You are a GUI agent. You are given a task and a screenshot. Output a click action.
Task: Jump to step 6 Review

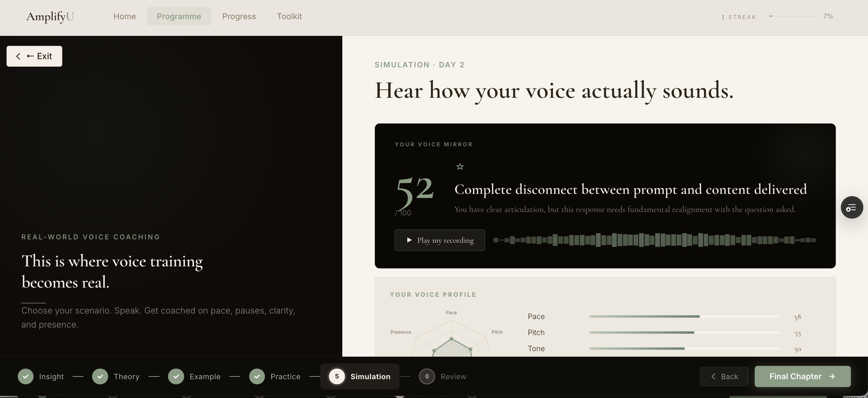pyautogui.click(x=443, y=376)
